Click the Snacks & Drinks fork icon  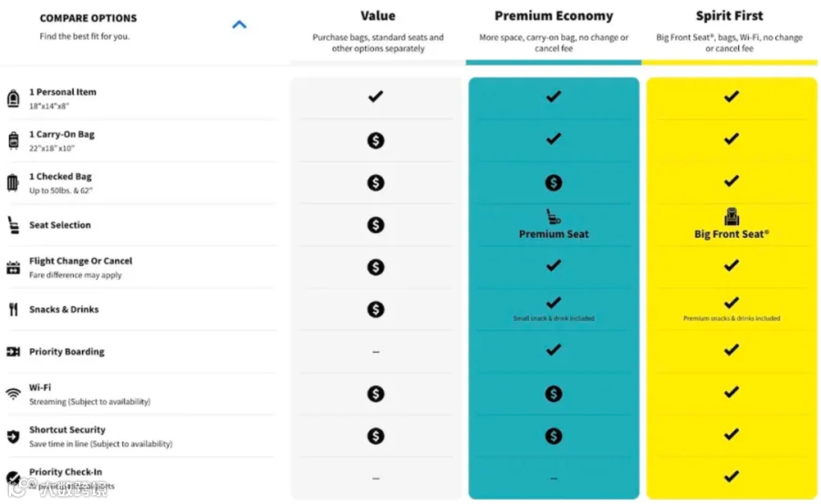click(x=14, y=309)
